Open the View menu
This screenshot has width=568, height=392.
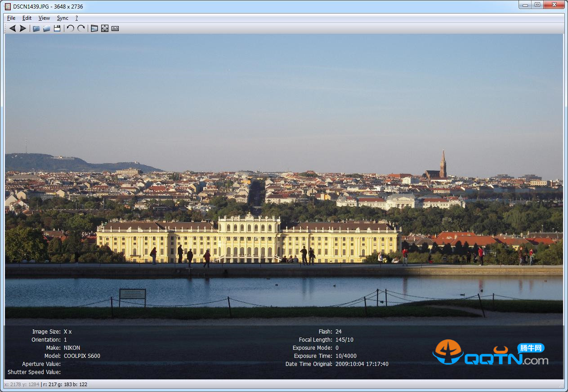pos(44,18)
